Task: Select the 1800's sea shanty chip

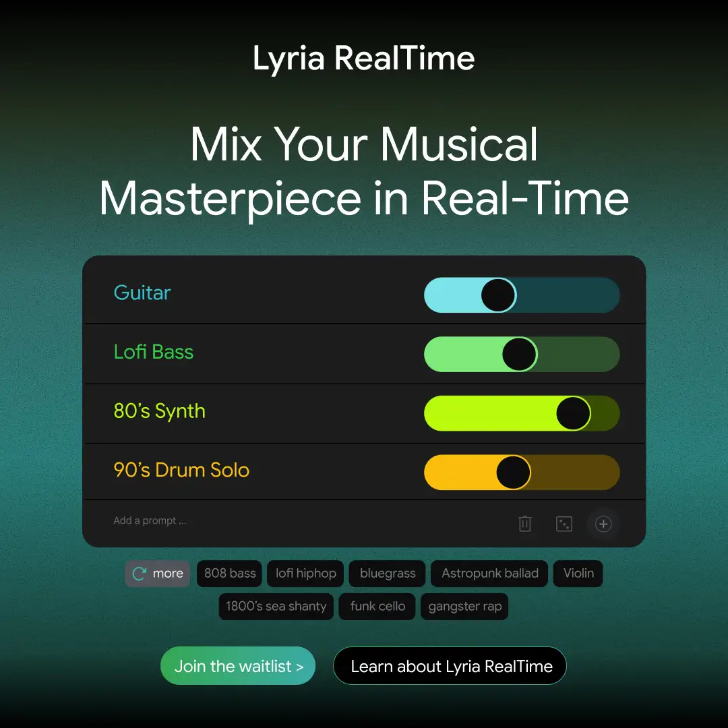Action: (x=276, y=607)
